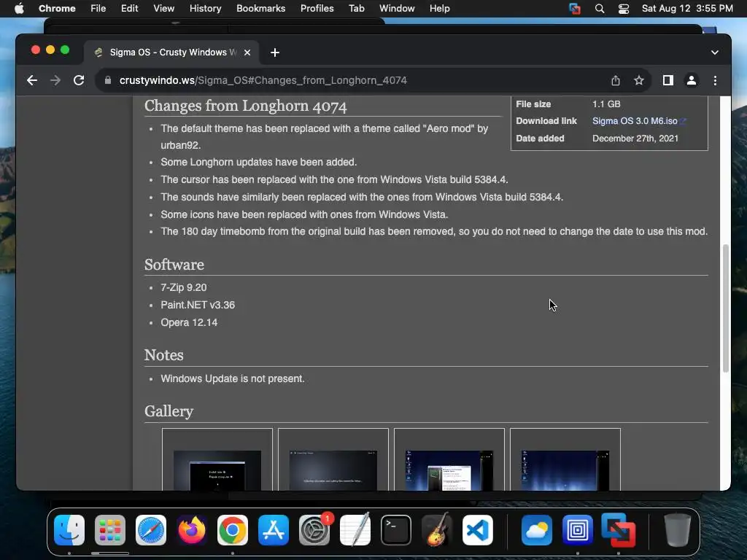Open Launchpad from the dock
Viewport: 747px width, 560px height.
[x=110, y=530]
